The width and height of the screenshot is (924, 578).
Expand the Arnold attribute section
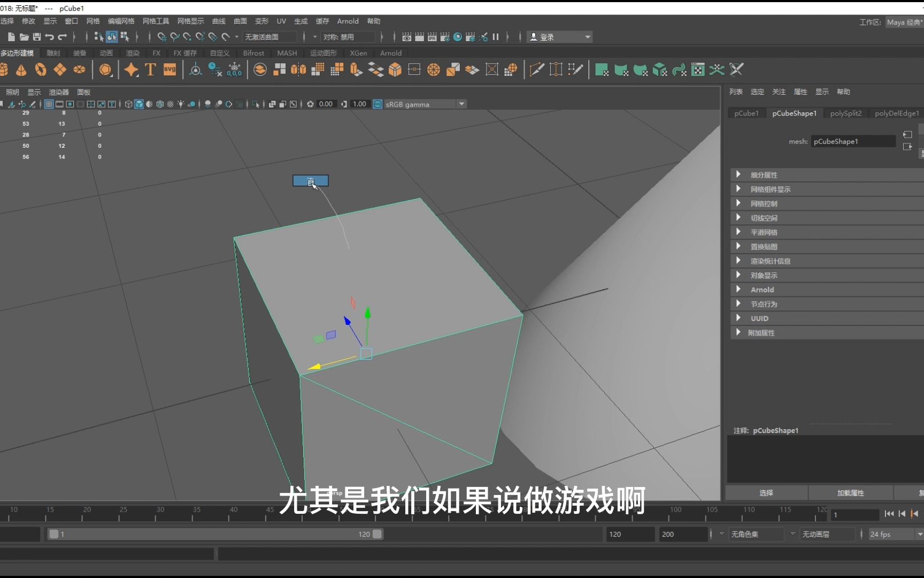(762, 290)
